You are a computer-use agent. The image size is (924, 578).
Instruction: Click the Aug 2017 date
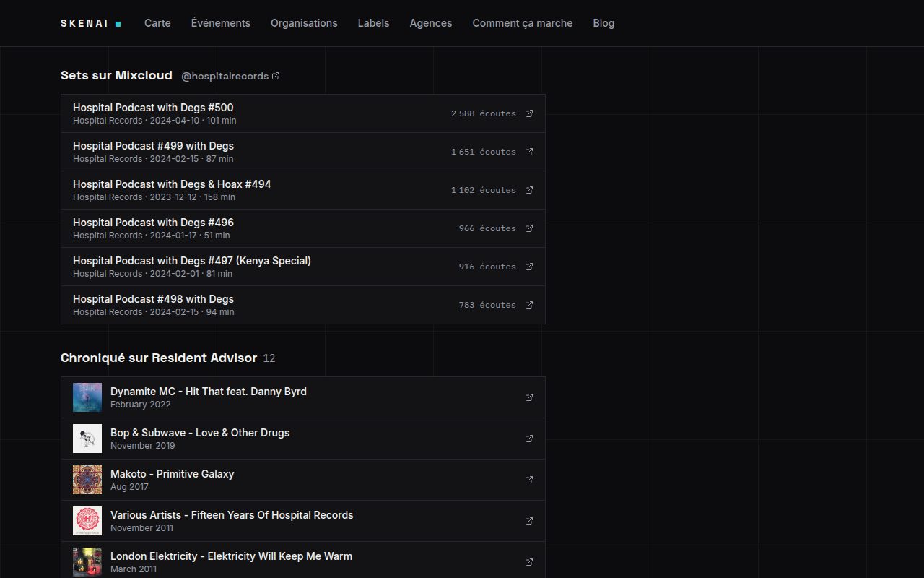129,487
